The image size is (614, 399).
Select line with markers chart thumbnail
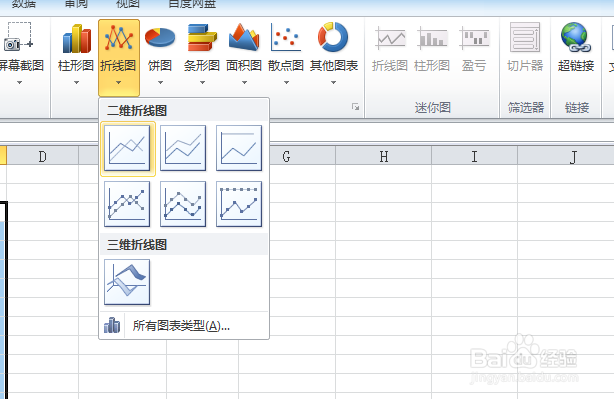click(127, 204)
